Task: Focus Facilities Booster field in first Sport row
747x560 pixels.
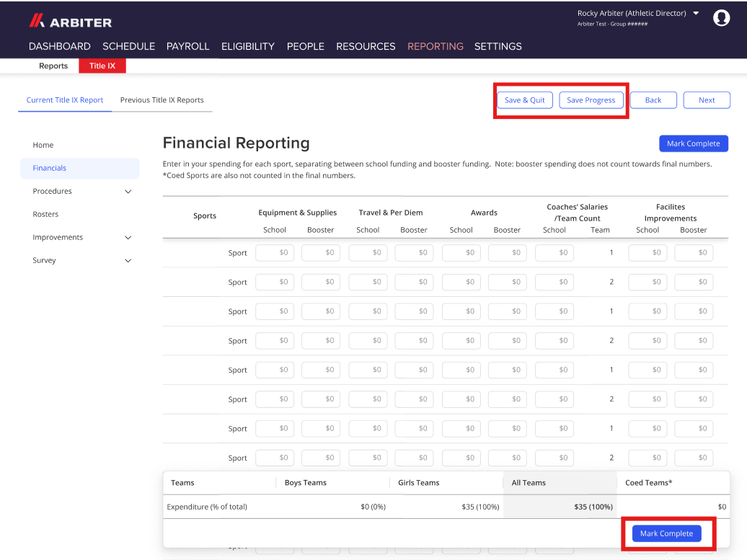Action: coord(694,252)
